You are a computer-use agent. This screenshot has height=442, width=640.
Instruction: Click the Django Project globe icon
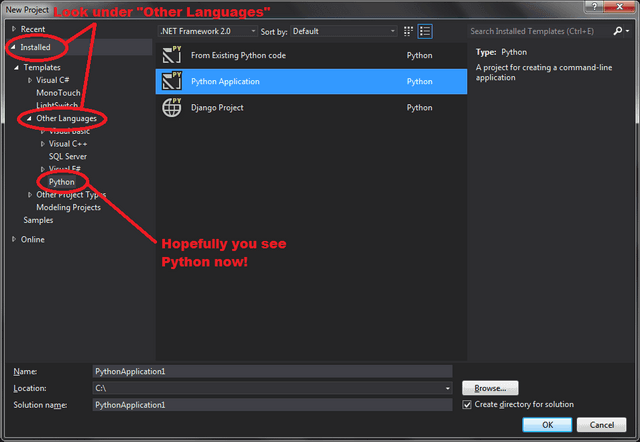[171, 107]
